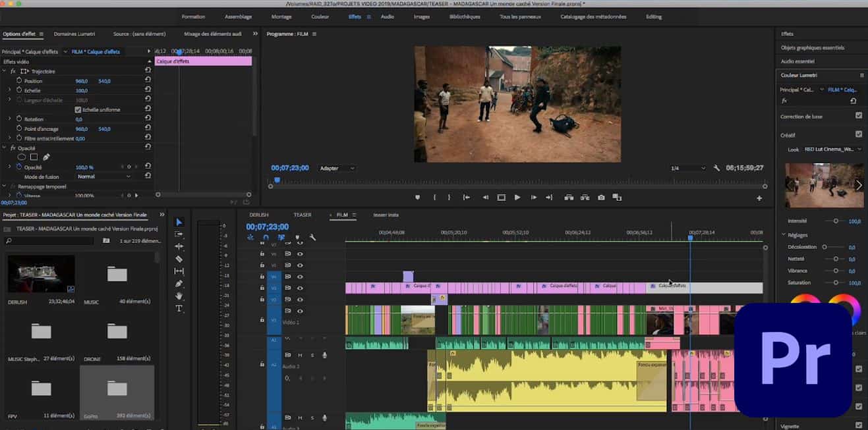
Task: Toggle the snapping magnet icon in timeline
Action: [x=266, y=237]
